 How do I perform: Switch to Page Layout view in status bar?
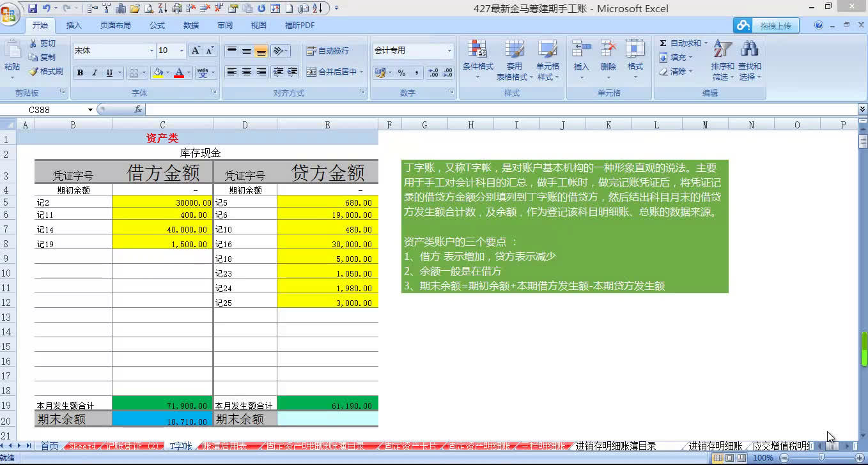(729, 458)
